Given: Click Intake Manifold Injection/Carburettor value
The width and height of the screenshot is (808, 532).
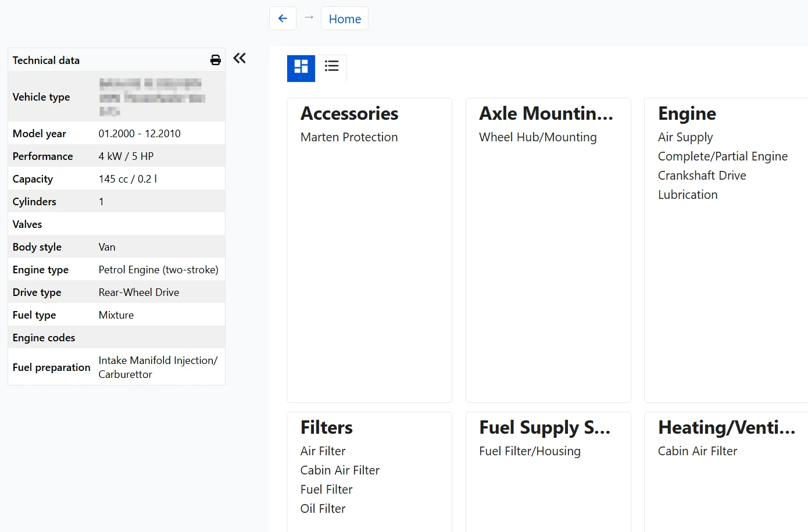Looking at the screenshot, I should 158,367.
